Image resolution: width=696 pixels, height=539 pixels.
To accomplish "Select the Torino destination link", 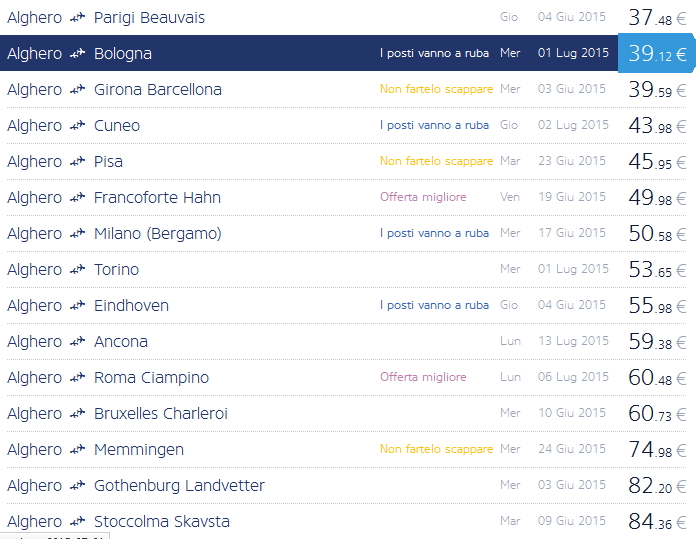I will [116, 270].
